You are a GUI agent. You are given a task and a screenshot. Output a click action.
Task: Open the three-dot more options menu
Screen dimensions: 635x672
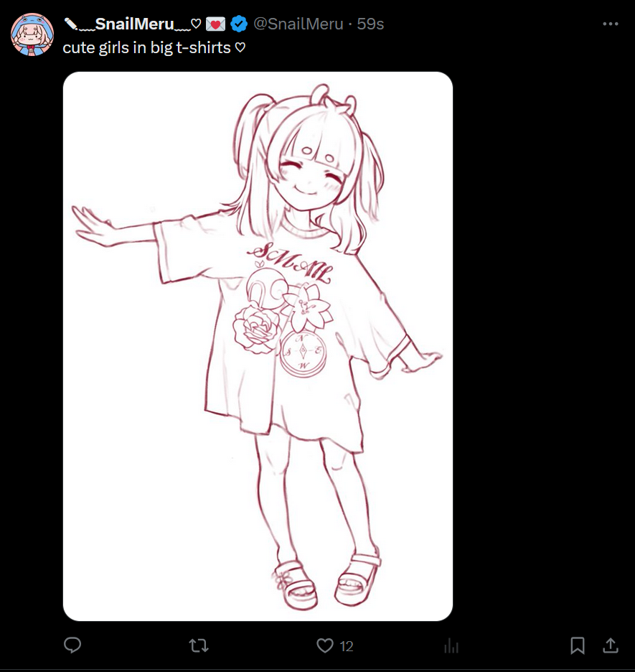pyautogui.click(x=610, y=24)
